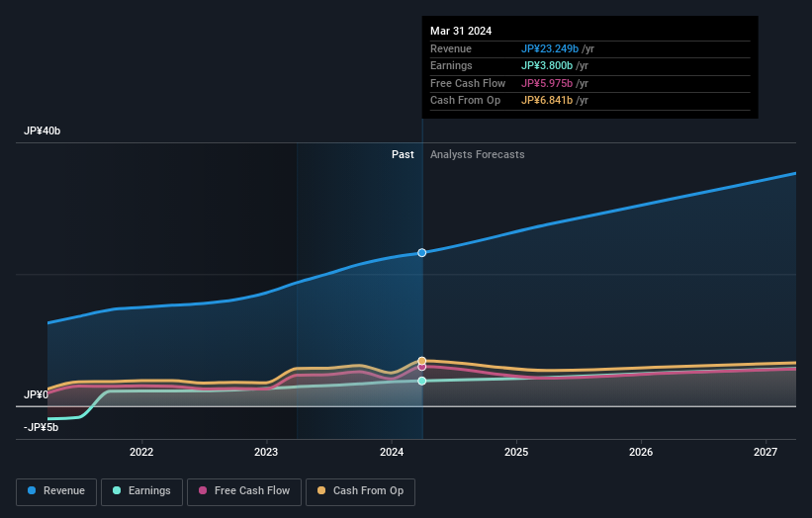The image size is (812, 518).
Task: Click the teal Earnings legend dot
Action: point(117,490)
